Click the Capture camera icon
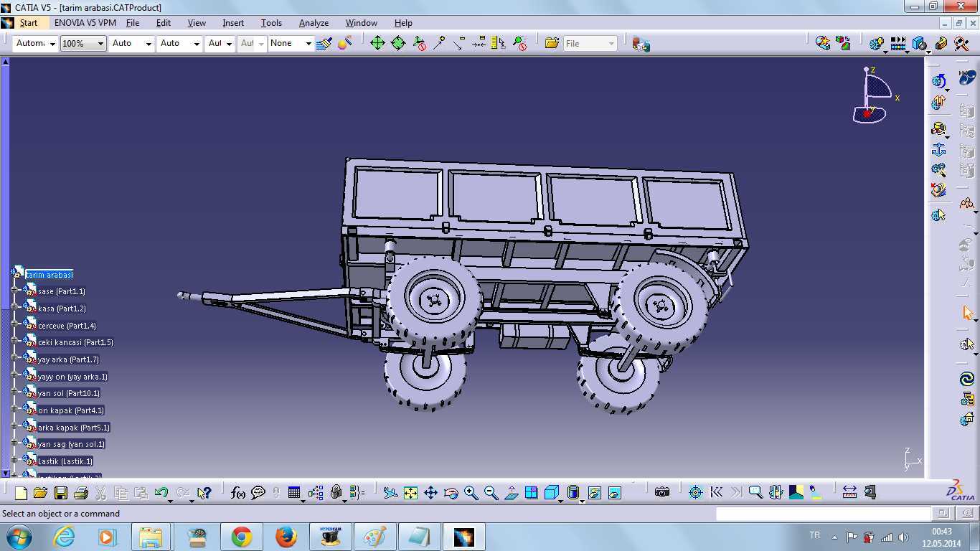This screenshot has width=980, height=551. [662, 493]
